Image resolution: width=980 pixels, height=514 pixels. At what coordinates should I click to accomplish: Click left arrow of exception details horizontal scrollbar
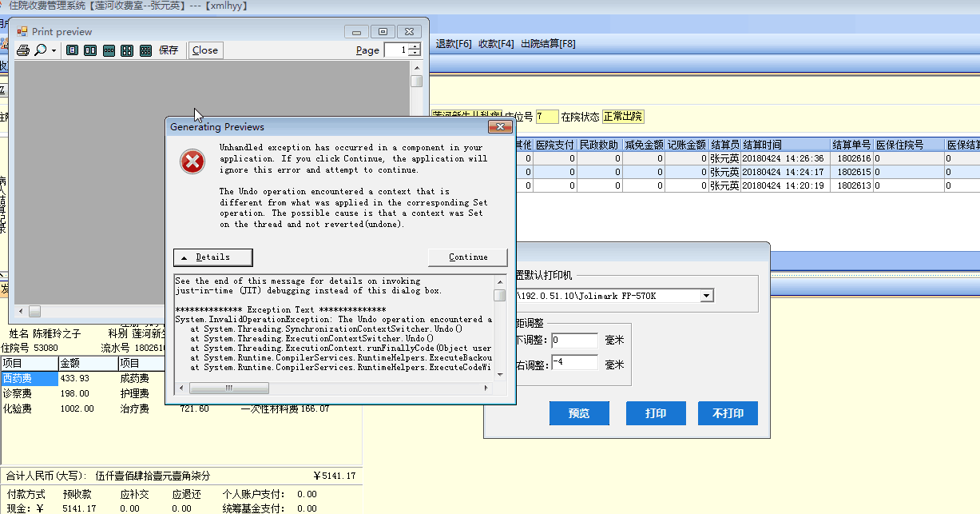(181, 388)
